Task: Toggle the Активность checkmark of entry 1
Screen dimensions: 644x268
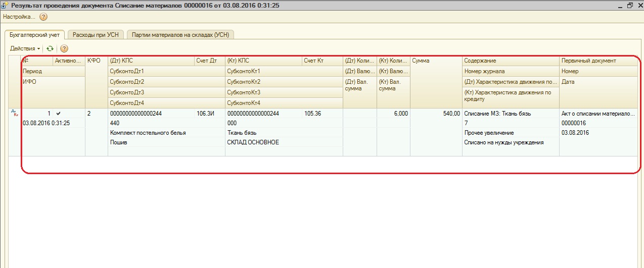Action: click(59, 113)
